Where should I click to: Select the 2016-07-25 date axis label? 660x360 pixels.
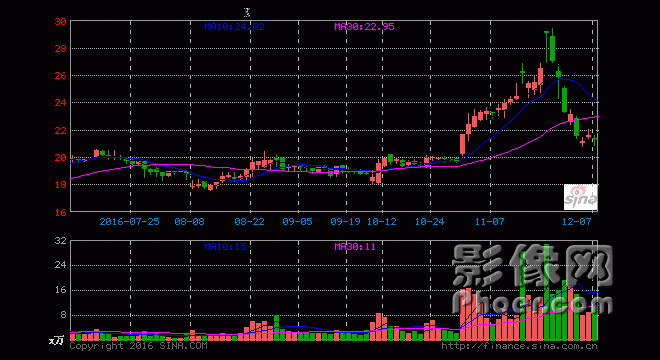130,221
